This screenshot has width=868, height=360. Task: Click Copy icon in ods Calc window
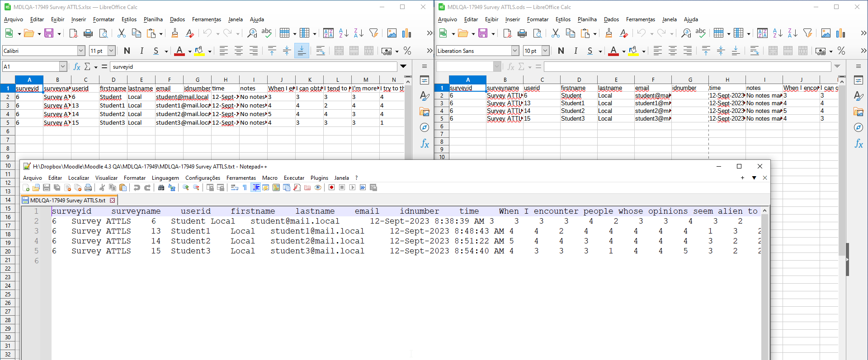[x=570, y=33]
